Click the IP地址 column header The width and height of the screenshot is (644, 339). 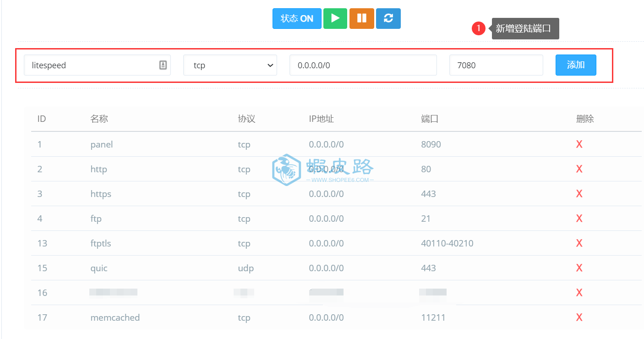[321, 119]
